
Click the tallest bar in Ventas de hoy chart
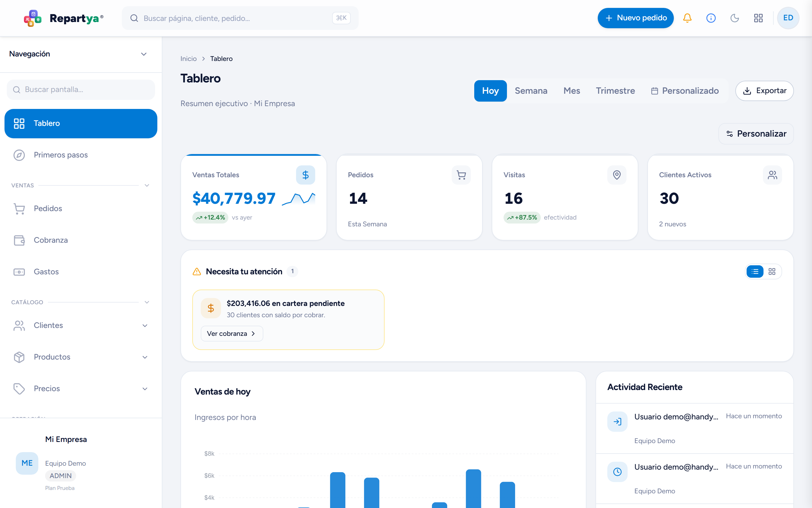[x=473, y=489]
